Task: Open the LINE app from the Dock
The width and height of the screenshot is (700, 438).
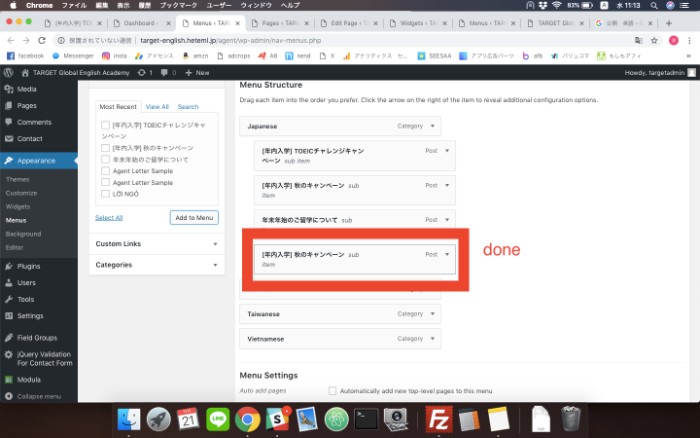Action: pyautogui.click(x=217, y=418)
